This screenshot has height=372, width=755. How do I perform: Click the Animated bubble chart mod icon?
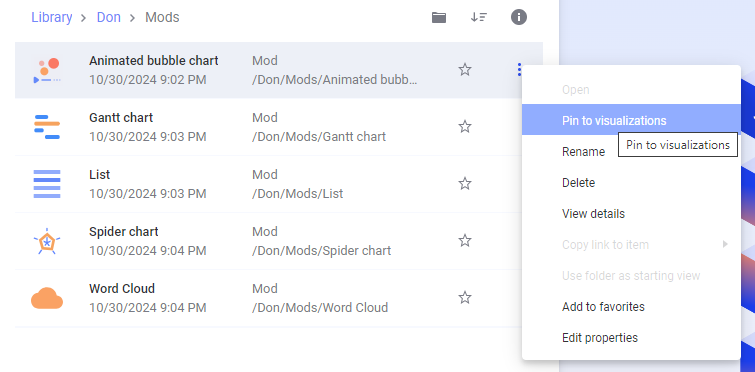coord(47,70)
